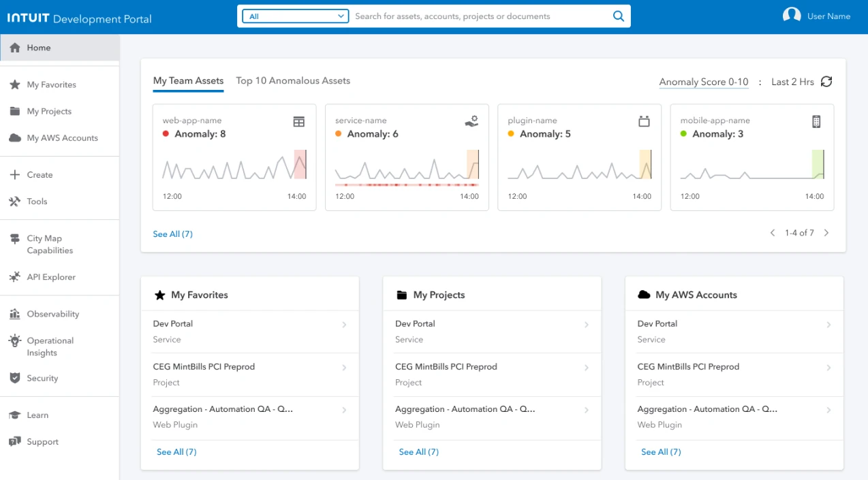This screenshot has width=868, height=480.
Task: Click See All (7) in My AWS Accounts card
Action: pos(661,452)
